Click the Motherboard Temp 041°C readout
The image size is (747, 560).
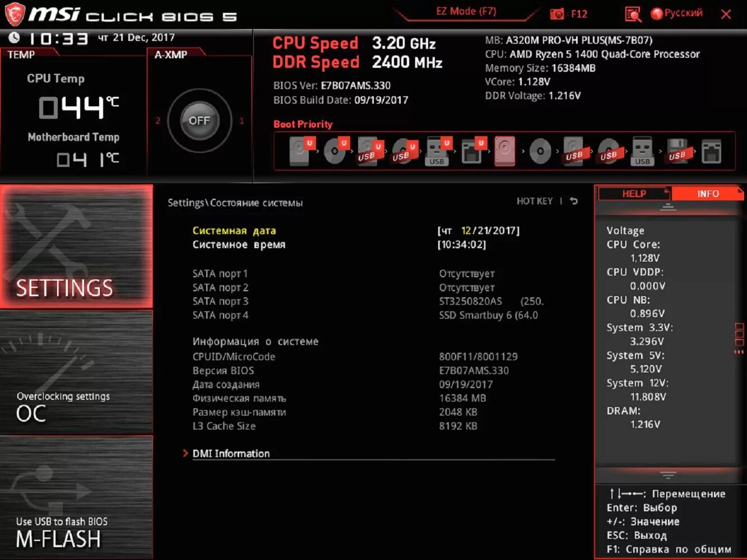click(87, 160)
